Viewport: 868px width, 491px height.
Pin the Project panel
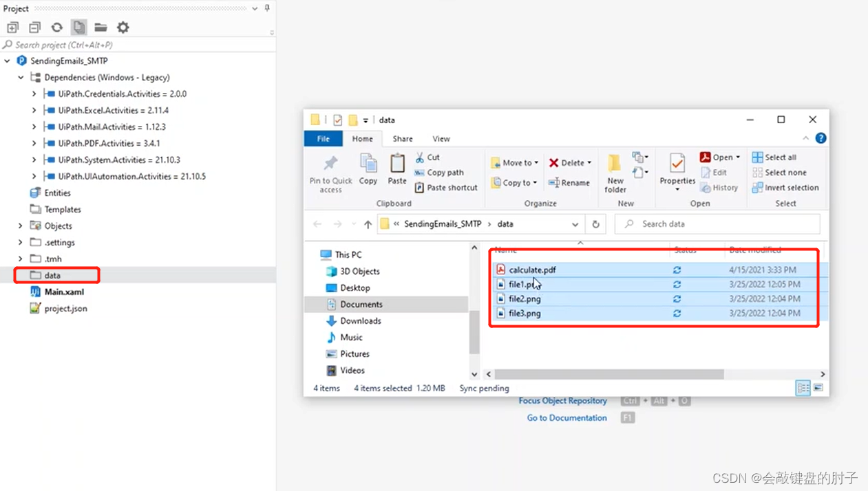pos(267,8)
